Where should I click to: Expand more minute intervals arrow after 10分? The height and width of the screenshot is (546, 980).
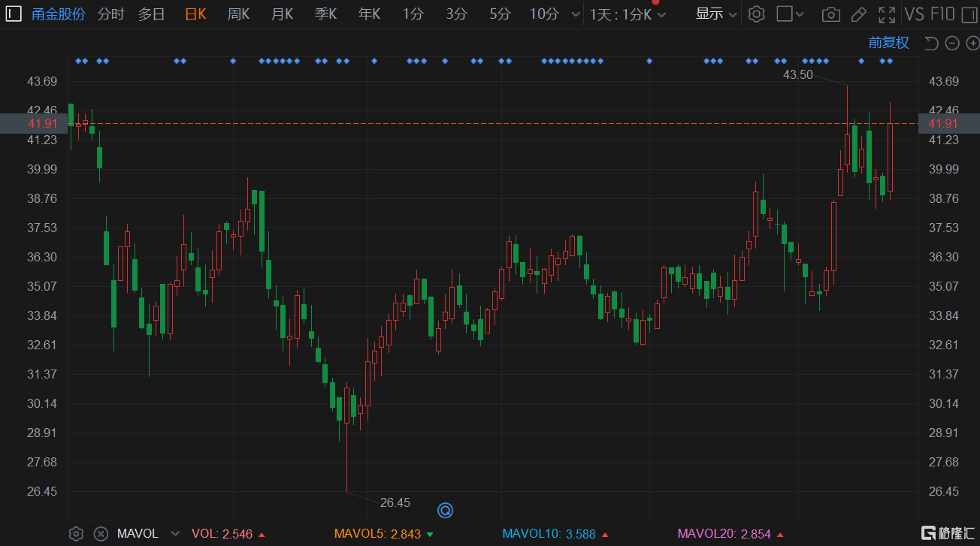(x=576, y=14)
